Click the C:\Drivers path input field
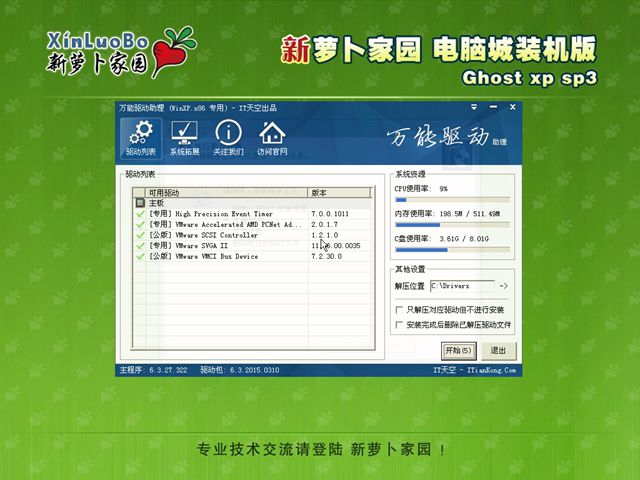The image size is (640, 480). (462, 286)
